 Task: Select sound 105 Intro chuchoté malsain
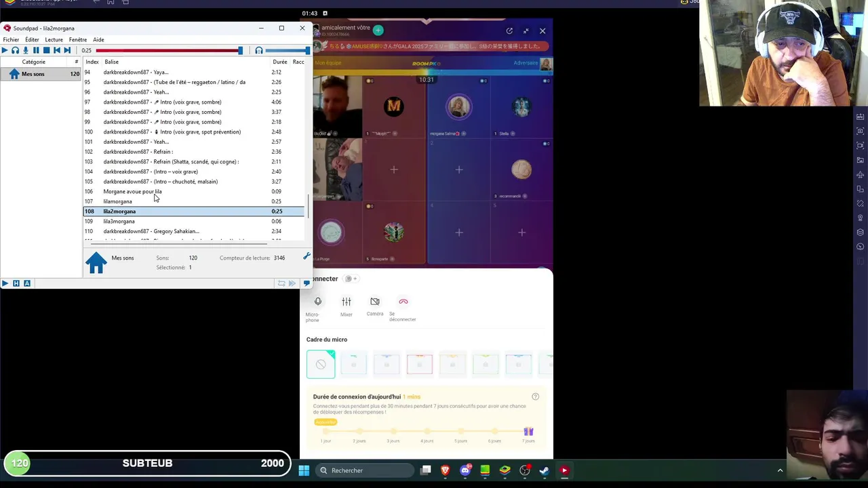click(193, 182)
